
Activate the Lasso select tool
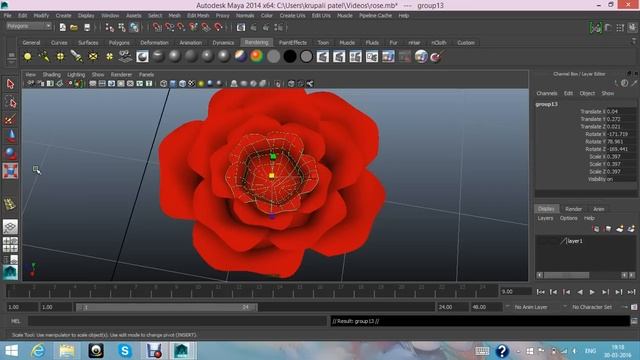coord(10,102)
